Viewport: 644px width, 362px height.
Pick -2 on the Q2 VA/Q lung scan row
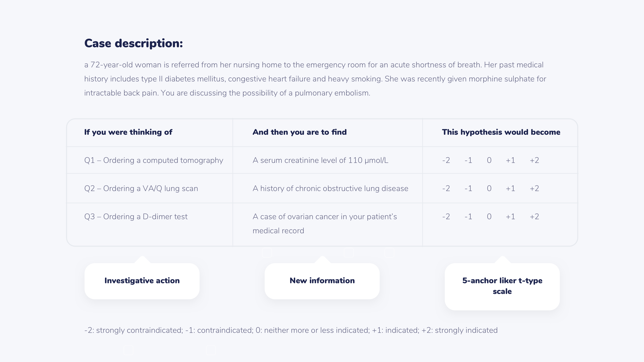click(x=446, y=188)
